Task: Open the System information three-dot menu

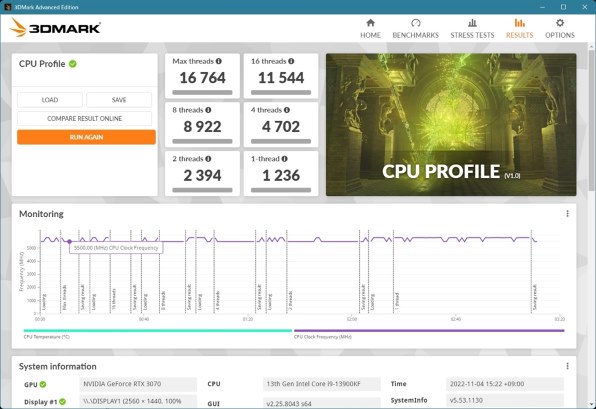Action: click(x=567, y=366)
